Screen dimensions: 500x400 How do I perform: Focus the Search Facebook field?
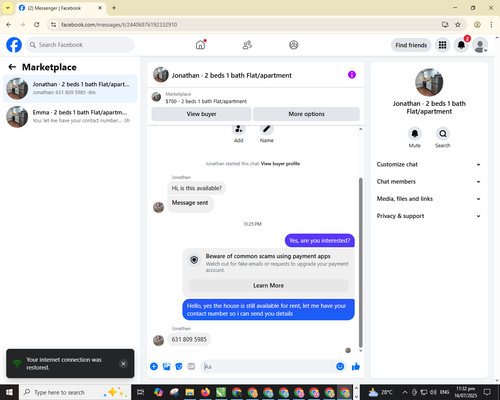point(80,45)
